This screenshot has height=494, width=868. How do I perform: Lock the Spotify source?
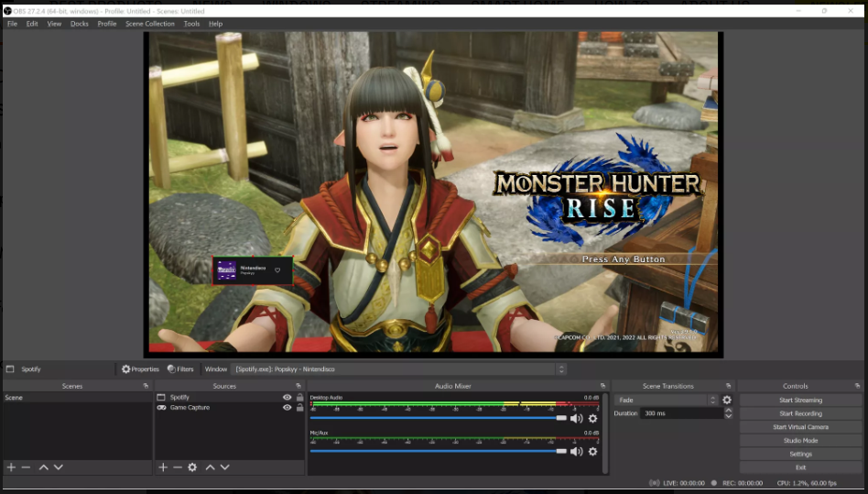point(299,397)
